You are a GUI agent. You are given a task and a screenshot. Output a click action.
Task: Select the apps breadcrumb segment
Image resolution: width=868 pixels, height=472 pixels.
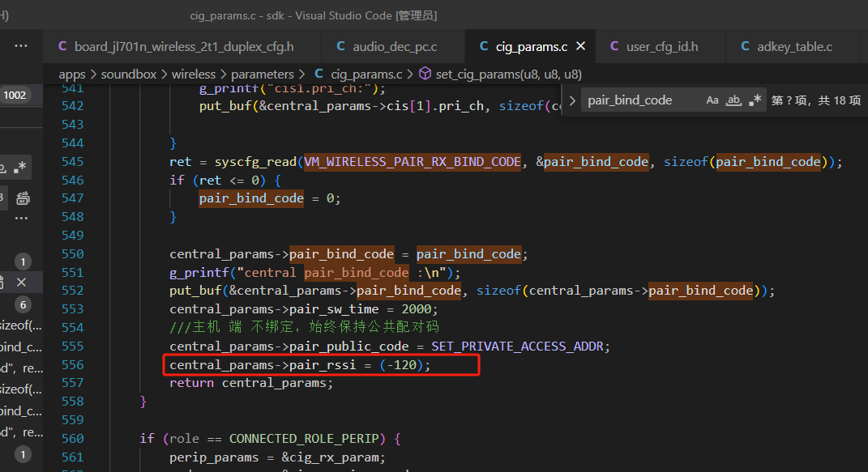(72, 74)
